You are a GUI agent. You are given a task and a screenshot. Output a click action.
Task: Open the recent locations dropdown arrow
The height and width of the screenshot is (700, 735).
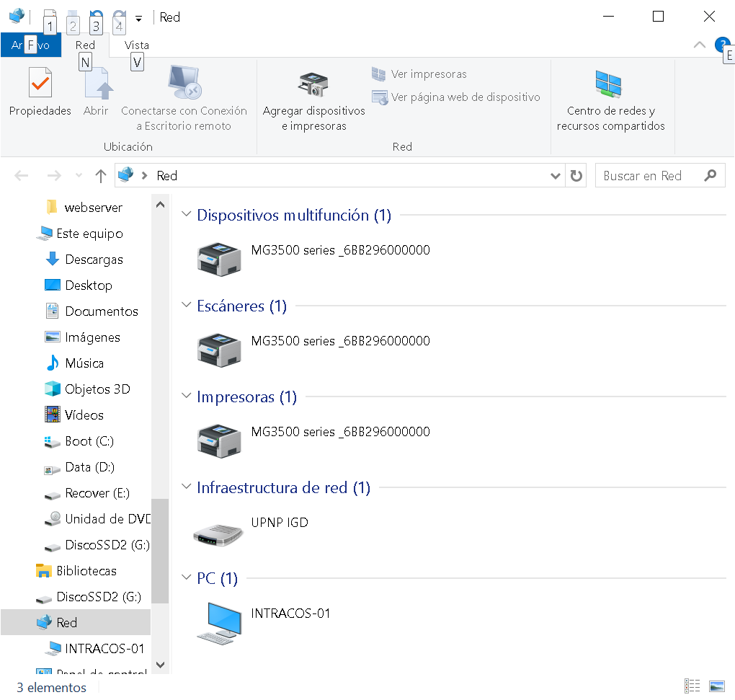tap(79, 176)
